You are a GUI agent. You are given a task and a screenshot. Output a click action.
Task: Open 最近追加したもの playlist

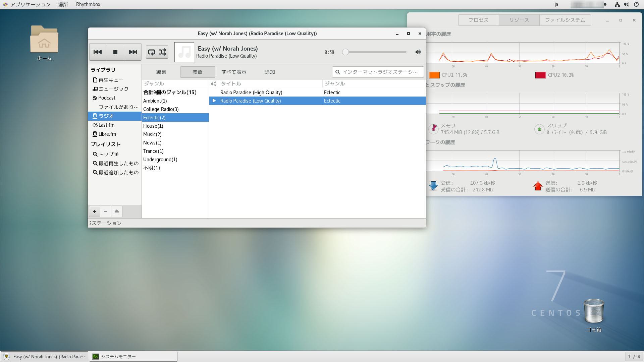click(115, 173)
